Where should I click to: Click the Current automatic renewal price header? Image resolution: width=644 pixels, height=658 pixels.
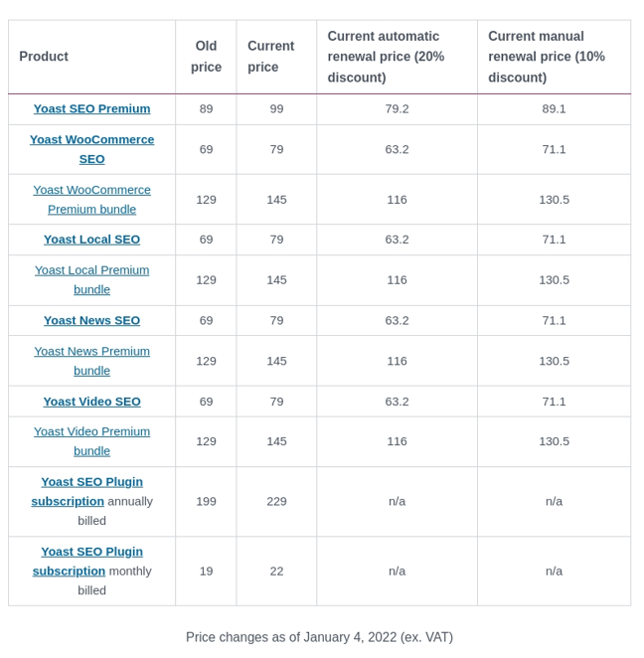pyautogui.click(x=397, y=57)
